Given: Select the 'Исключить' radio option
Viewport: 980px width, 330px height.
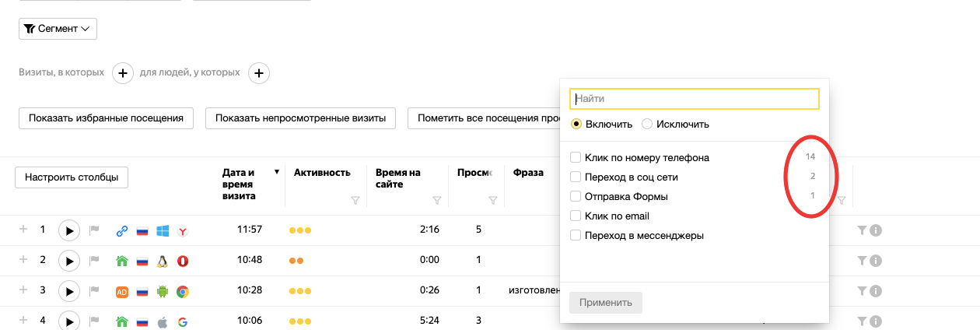Looking at the screenshot, I should [647, 124].
